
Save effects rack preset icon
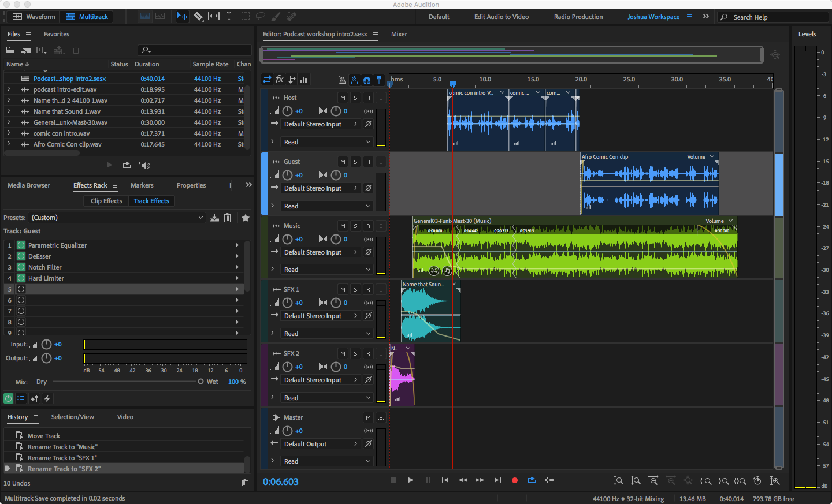(x=214, y=218)
